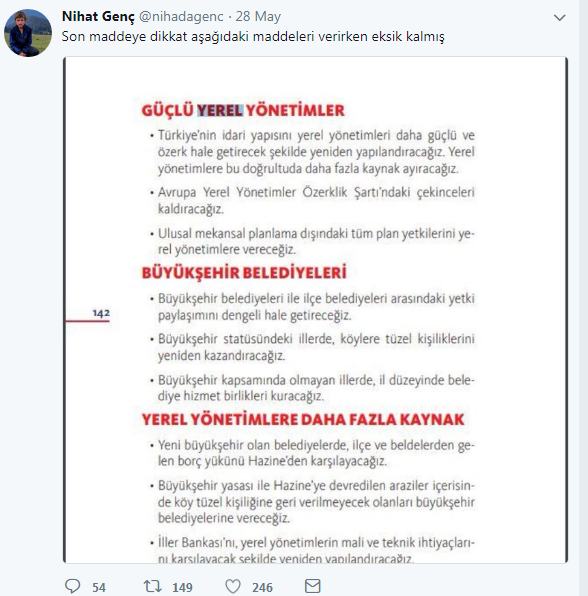Like the tweet with the heart icon
The width and height of the screenshot is (588, 596).
(x=233, y=586)
